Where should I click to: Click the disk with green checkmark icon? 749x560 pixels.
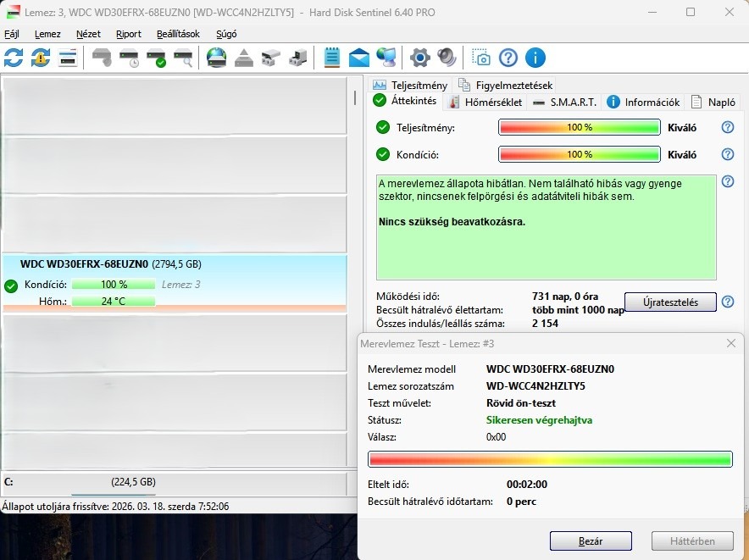(x=156, y=58)
